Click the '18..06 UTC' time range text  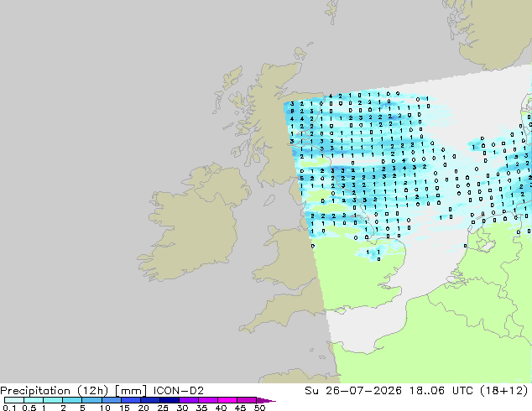pos(442,391)
